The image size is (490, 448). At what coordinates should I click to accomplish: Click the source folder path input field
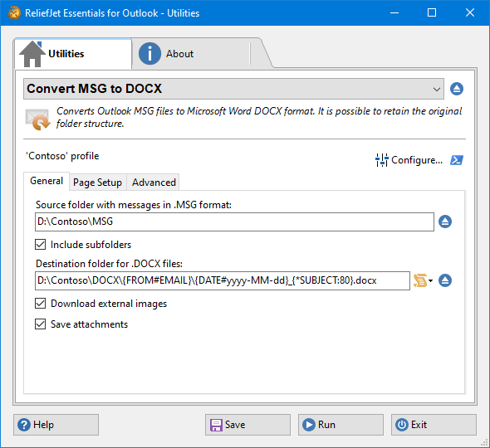tap(234, 222)
